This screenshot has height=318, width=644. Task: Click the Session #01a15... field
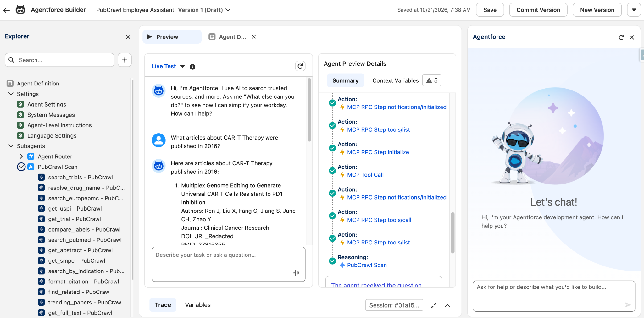coord(394,305)
